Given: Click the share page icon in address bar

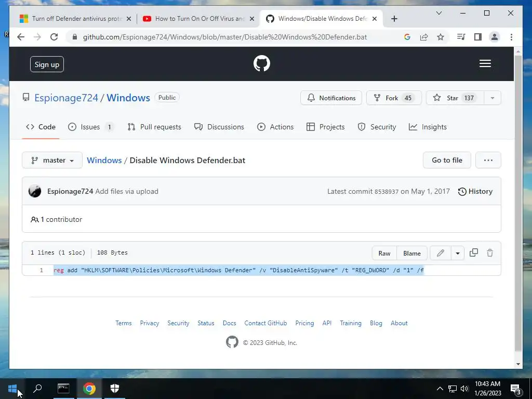Looking at the screenshot, I should point(424,37).
